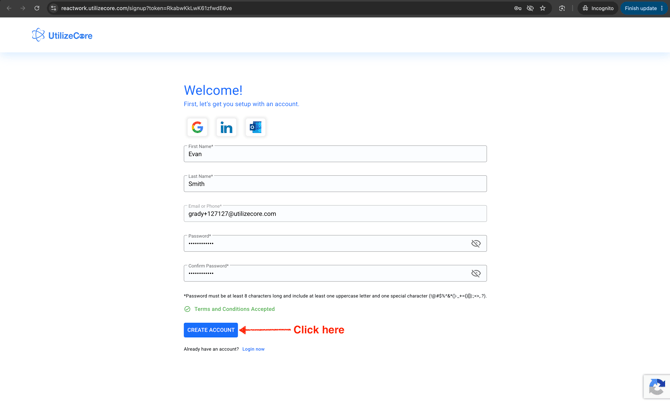Show the Confirm Password field characters

click(476, 274)
